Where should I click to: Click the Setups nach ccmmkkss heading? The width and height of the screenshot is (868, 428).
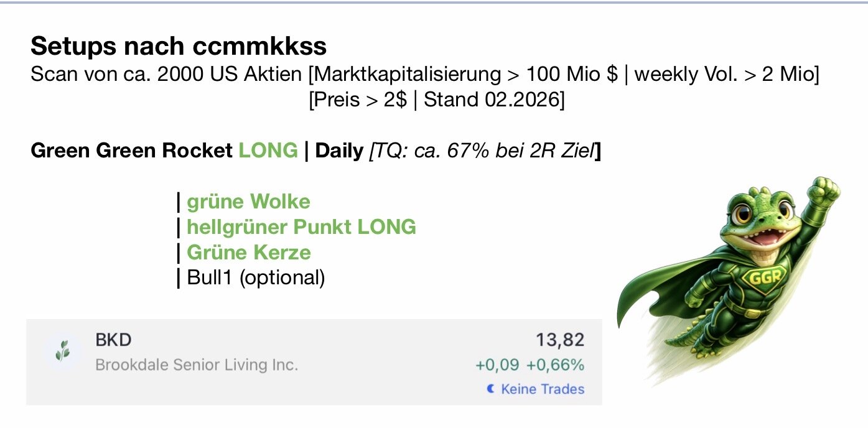pyautogui.click(x=179, y=45)
